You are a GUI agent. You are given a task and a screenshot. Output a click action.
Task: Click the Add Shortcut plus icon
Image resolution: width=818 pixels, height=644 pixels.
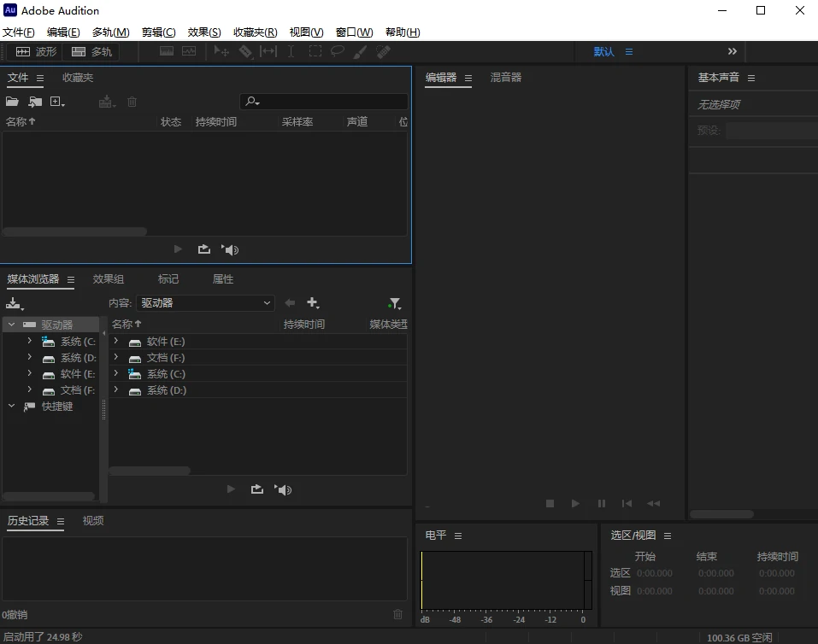click(313, 303)
